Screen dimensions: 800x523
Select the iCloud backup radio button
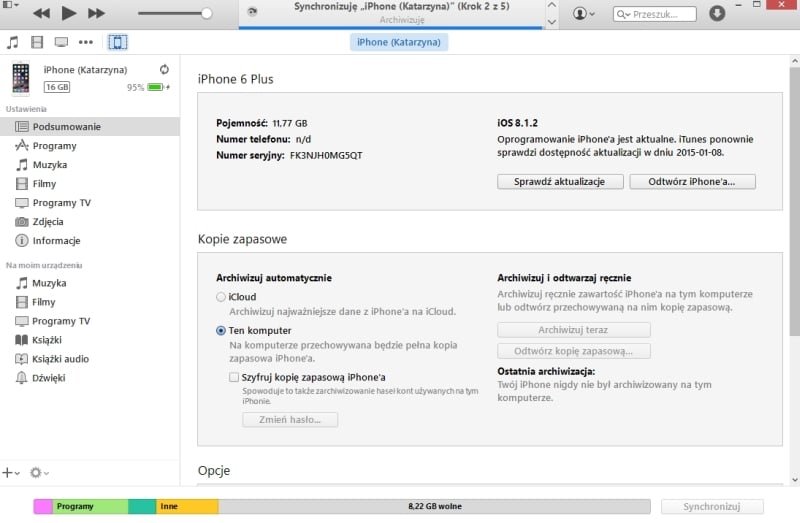[x=221, y=297]
